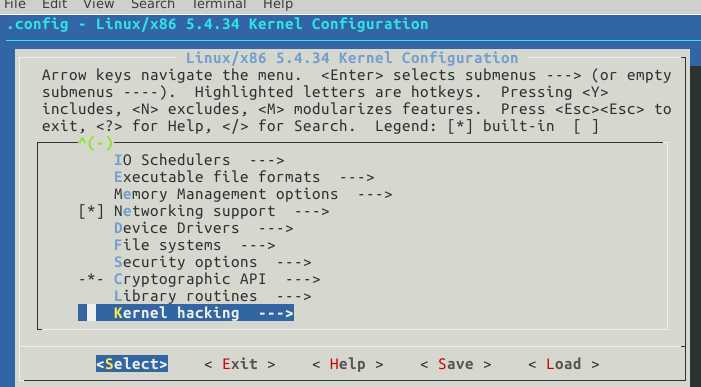Open Library routines submenu
701x387 pixels.
pyautogui.click(x=212, y=296)
